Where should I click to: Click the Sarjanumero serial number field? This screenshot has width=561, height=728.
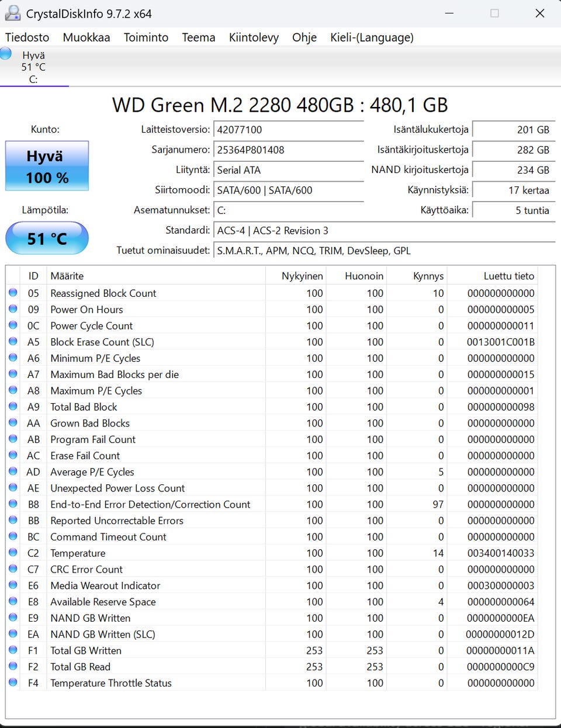(289, 150)
